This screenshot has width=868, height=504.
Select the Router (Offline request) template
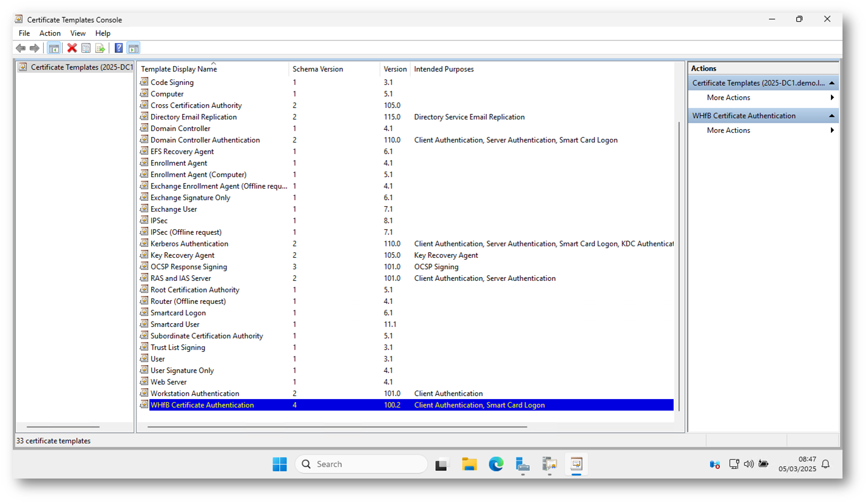pyautogui.click(x=188, y=301)
